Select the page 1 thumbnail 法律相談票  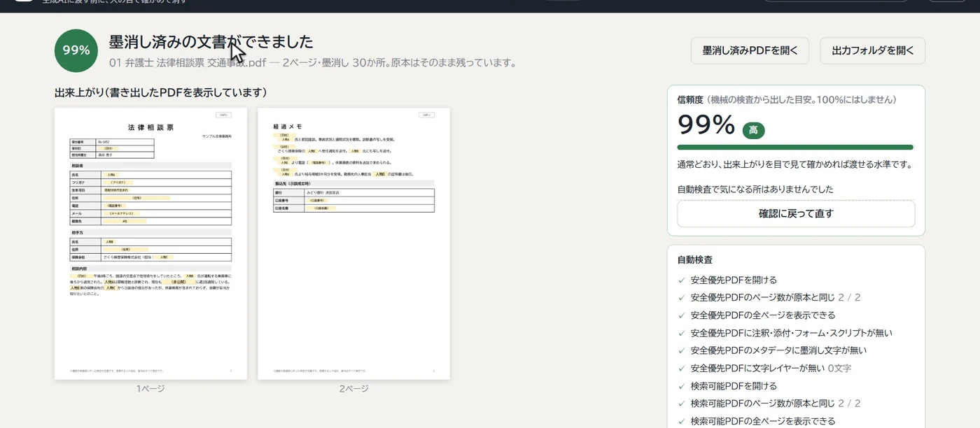tap(150, 243)
